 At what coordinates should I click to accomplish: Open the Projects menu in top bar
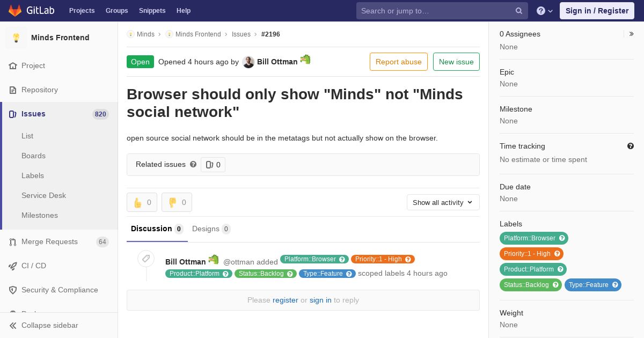coord(82,11)
